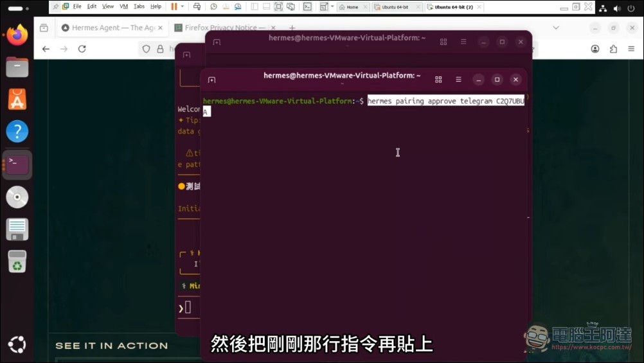Viewport: 644px width, 363px height.
Task: Click tab overview grid in front terminal
Action: pos(438,80)
